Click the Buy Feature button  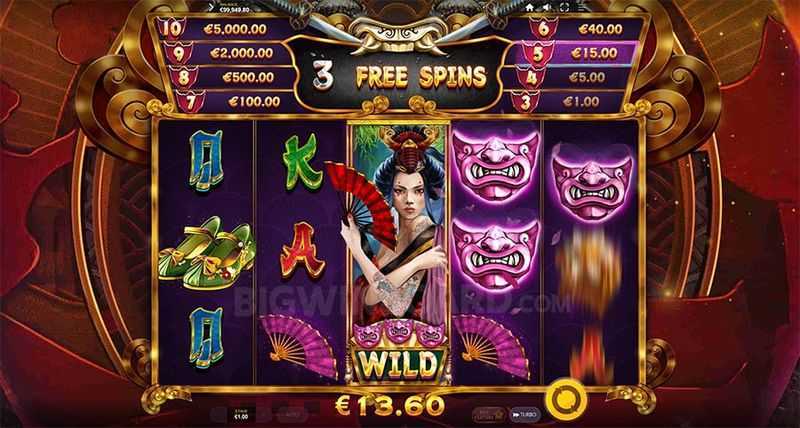click(x=488, y=414)
